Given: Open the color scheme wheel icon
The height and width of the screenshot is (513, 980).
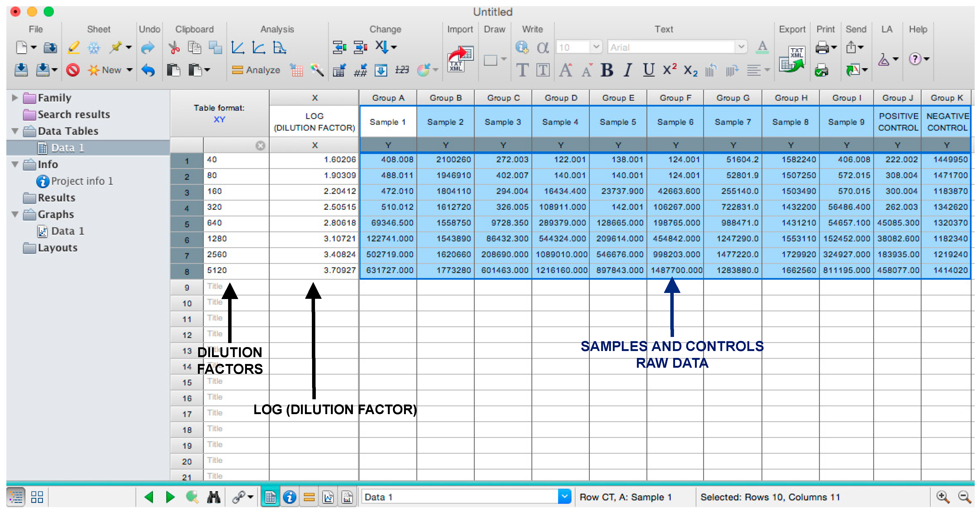Looking at the screenshot, I should pos(423,70).
